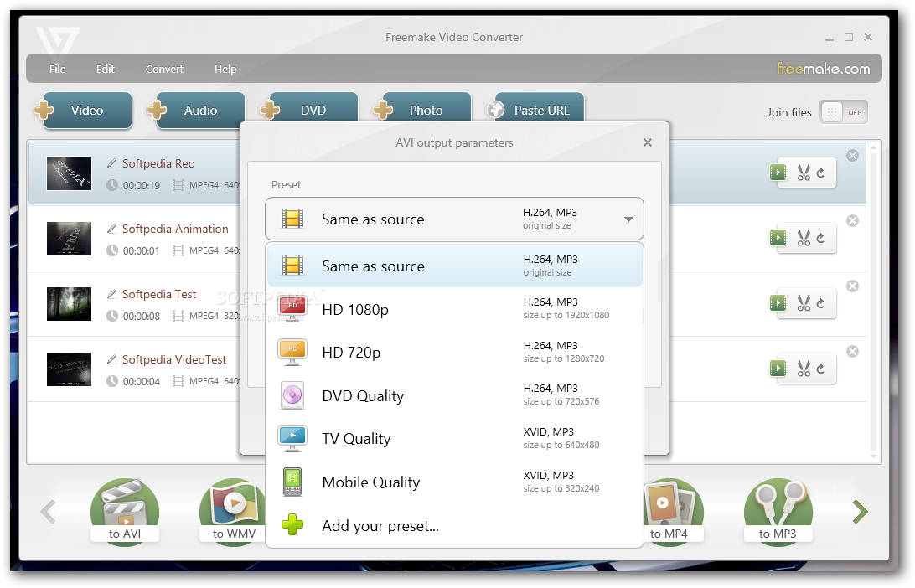Screen dimensions: 915x588
Task: Add an Audio file
Action: (x=197, y=111)
